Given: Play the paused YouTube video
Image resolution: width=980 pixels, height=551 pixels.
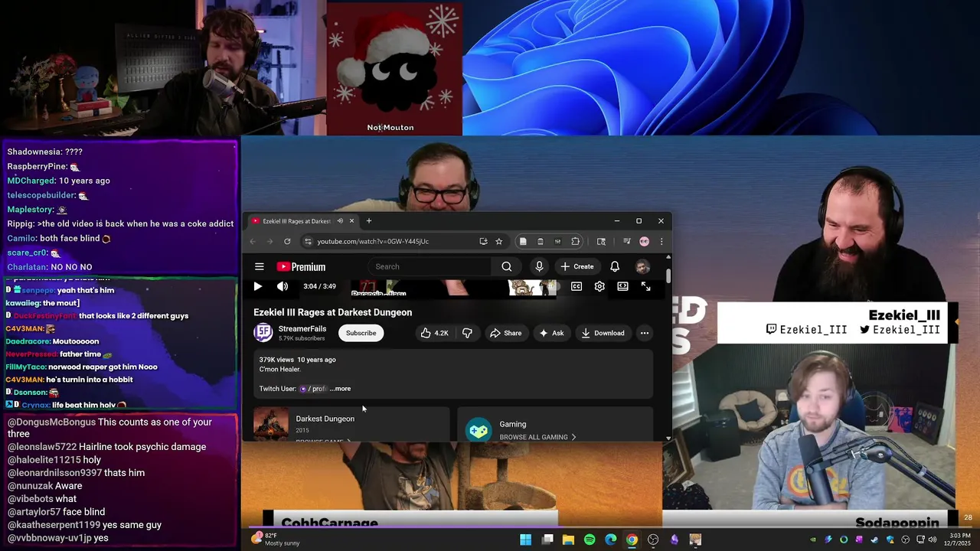Looking at the screenshot, I should tap(258, 286).
